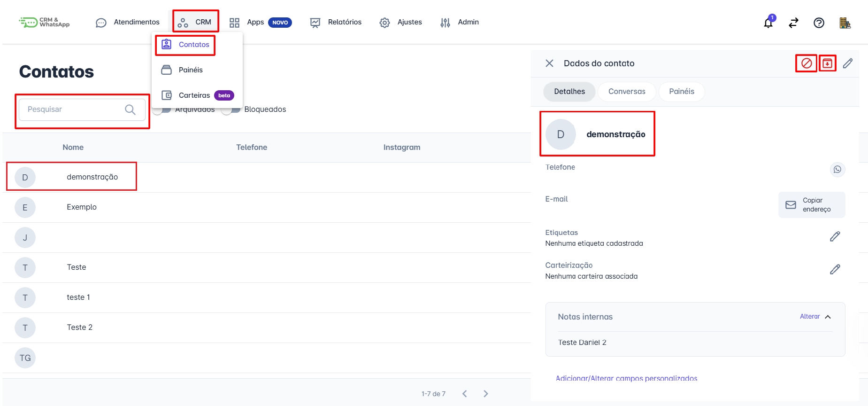Screen dimensions: 868x406
Task: Click the Copiar endereço button
Action: tap(812, 205)
